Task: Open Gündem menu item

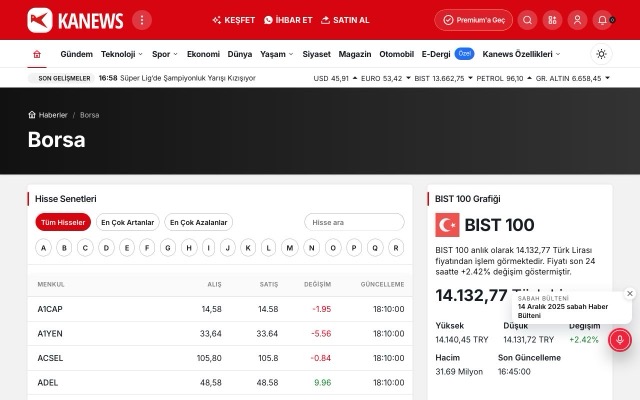Action: [x=76, y=54]
